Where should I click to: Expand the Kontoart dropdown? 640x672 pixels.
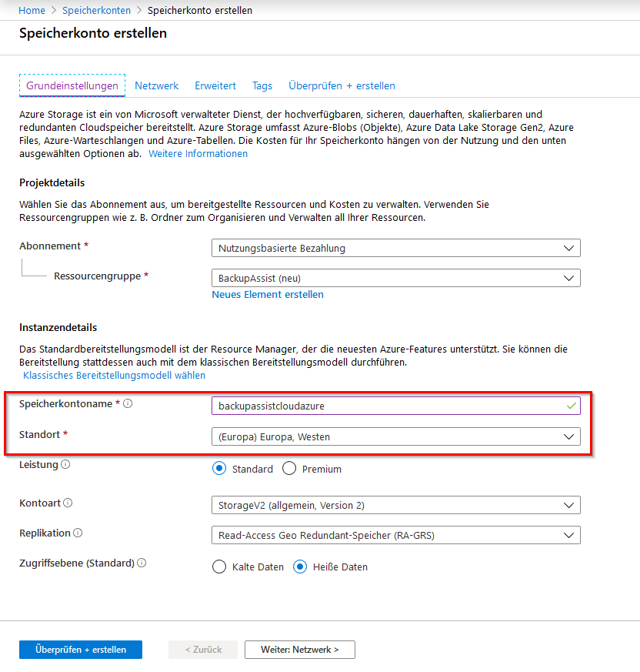coord(395,506)
